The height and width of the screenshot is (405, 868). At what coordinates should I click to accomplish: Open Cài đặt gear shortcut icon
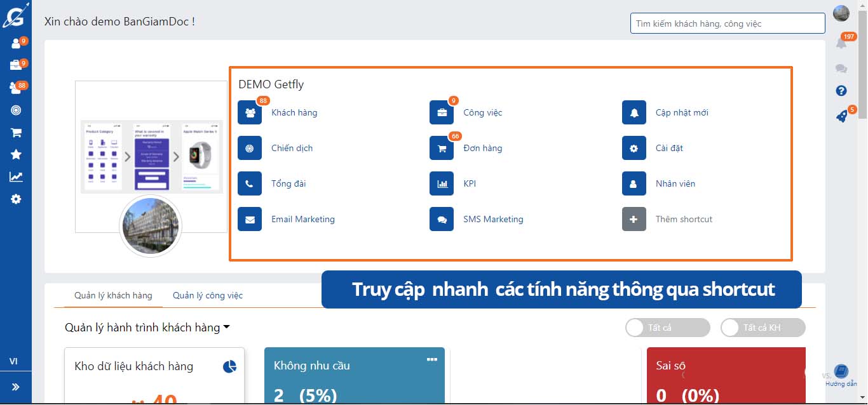click(x=634, y=148)
